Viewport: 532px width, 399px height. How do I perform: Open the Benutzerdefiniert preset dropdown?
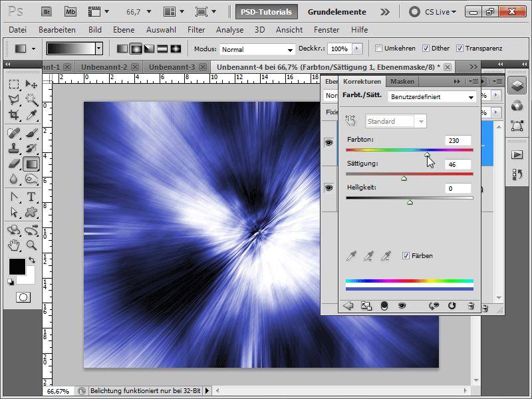(432, 97)
